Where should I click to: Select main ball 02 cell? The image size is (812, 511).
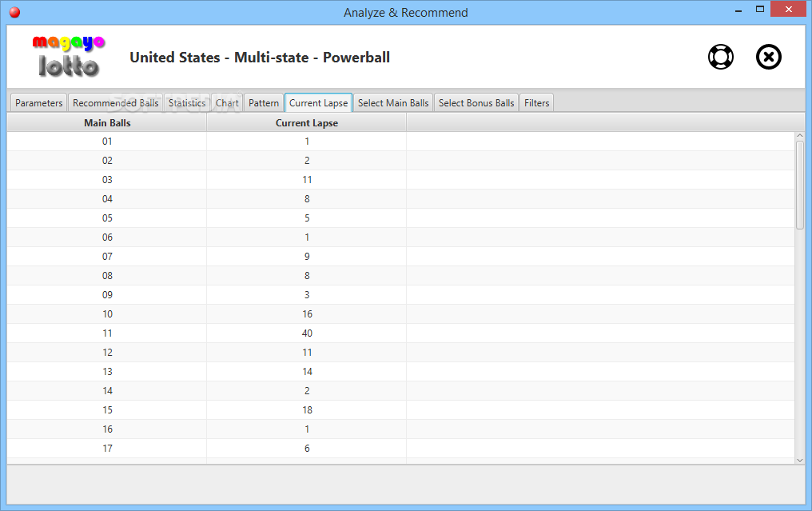coord(107,161)
